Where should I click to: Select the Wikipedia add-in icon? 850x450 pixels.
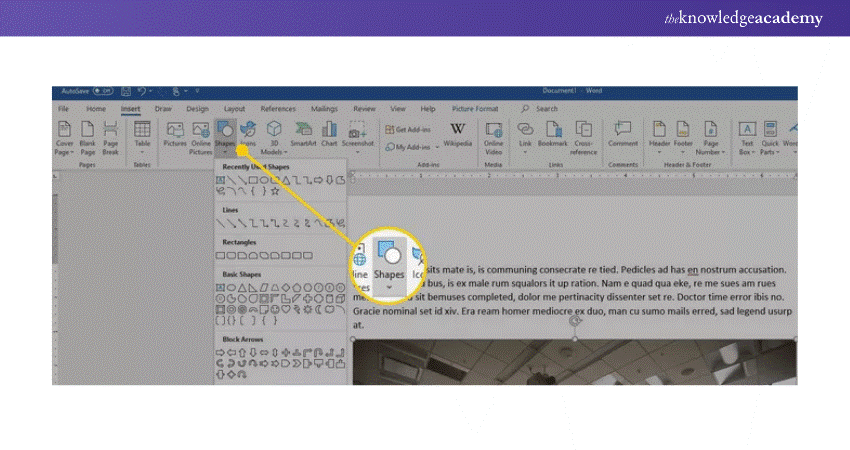[x=457, y=135]
